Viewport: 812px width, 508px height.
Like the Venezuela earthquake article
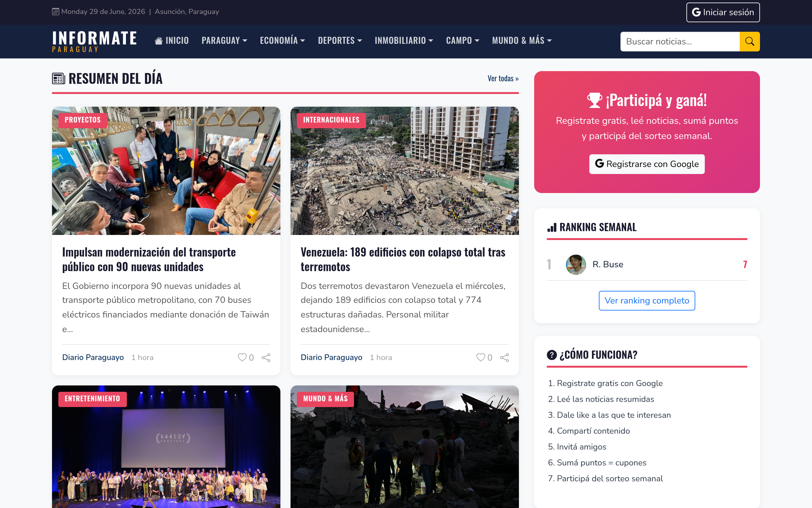coord(484,358)
